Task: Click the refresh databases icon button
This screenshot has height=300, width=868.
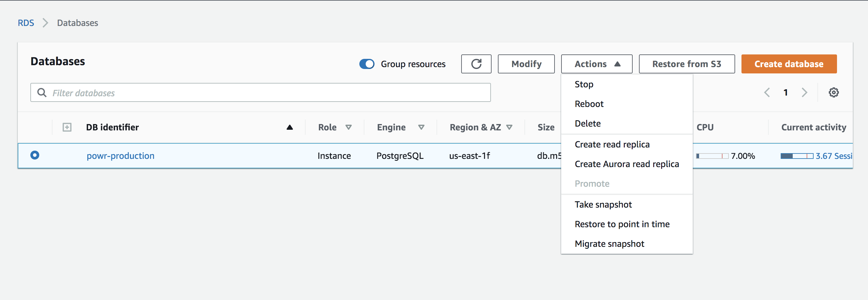Action: pos(476,64)
